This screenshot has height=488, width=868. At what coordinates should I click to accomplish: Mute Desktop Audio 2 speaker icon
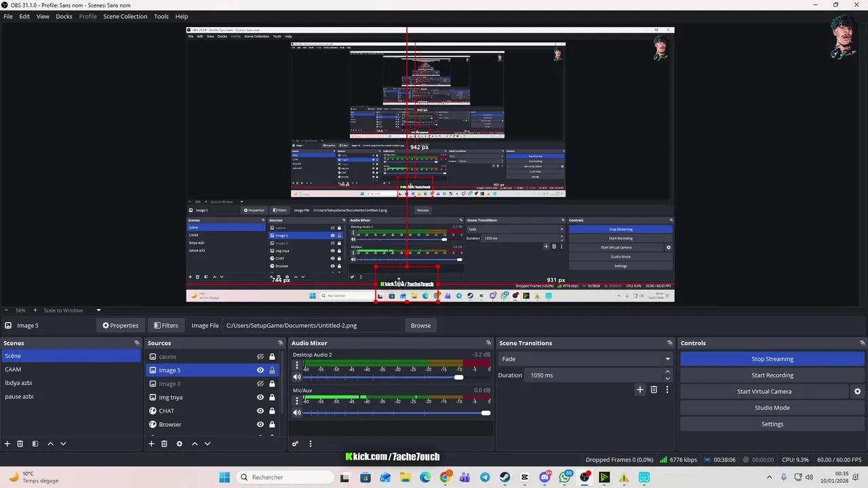point(297,377)
